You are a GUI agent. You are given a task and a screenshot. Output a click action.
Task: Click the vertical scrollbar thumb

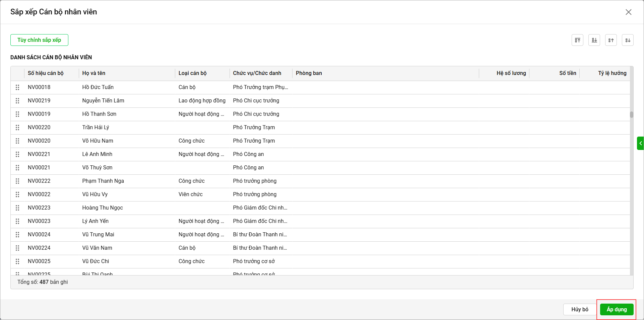632,114
